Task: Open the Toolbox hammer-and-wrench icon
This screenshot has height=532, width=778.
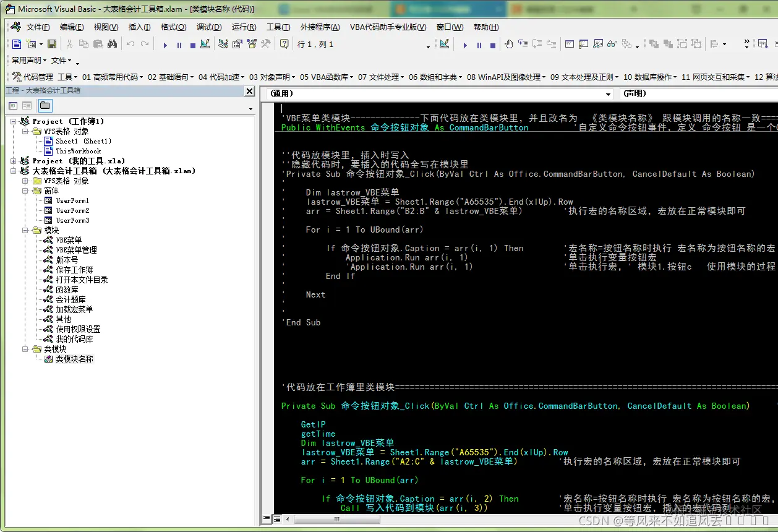Action: (x=265, y=44)
